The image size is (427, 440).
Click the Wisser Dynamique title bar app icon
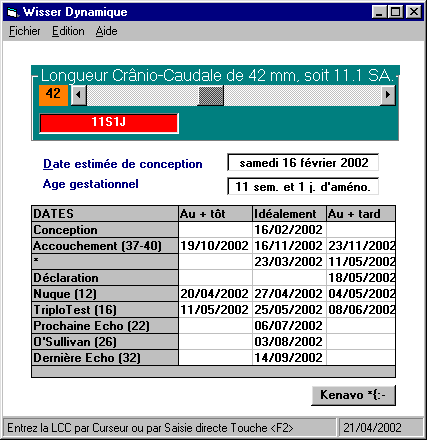click(12, 12)
